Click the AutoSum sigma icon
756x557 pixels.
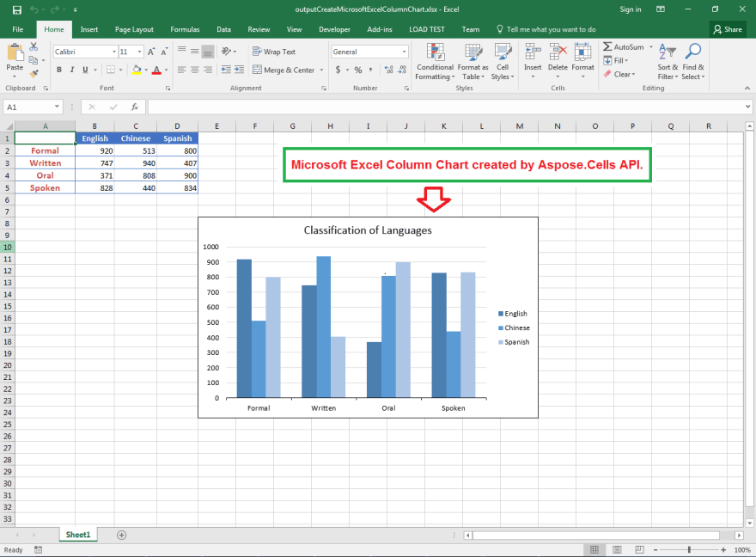[607, 46]
